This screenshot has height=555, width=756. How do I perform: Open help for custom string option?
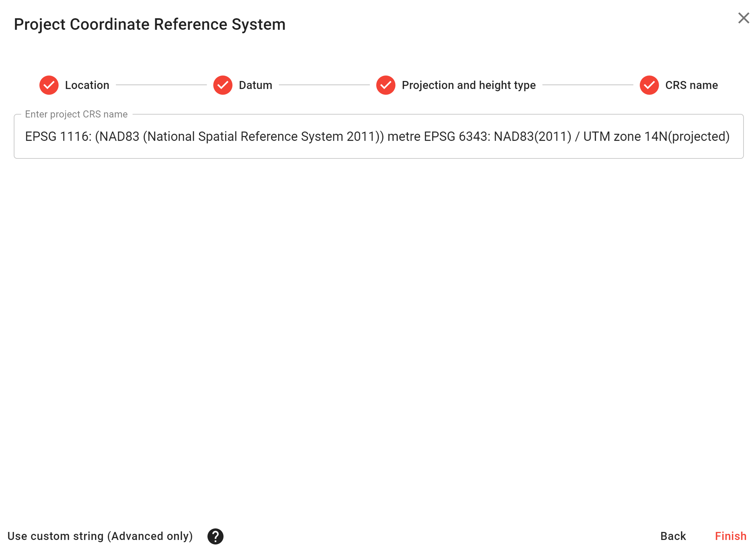pyautogui.click(x=215, y=536)
